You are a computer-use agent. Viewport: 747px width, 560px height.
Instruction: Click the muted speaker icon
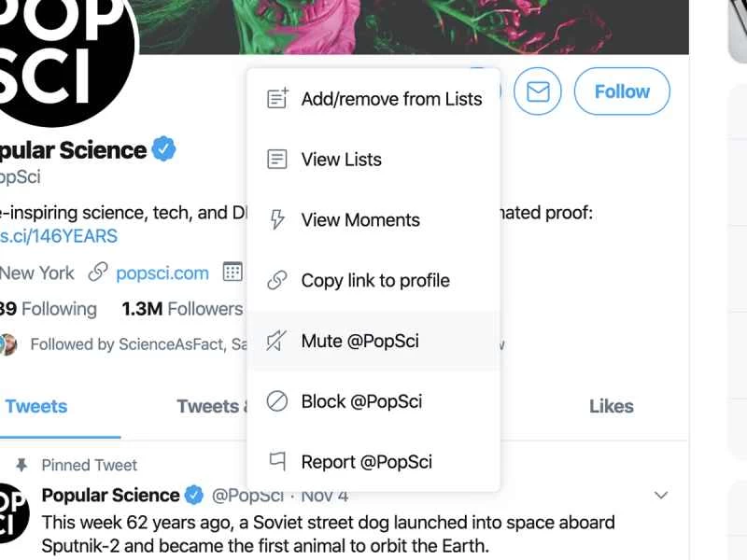coord(277,342)
